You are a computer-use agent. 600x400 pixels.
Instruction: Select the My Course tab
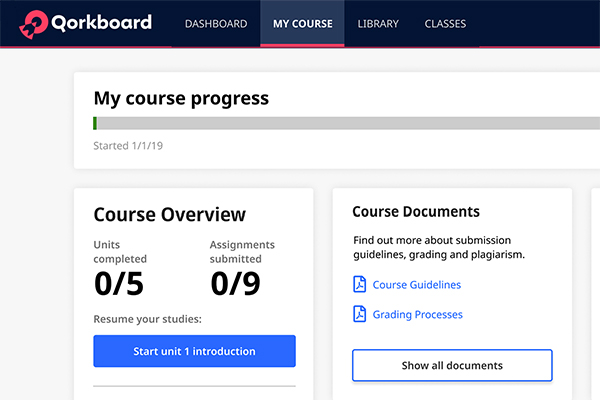(302, 24)
